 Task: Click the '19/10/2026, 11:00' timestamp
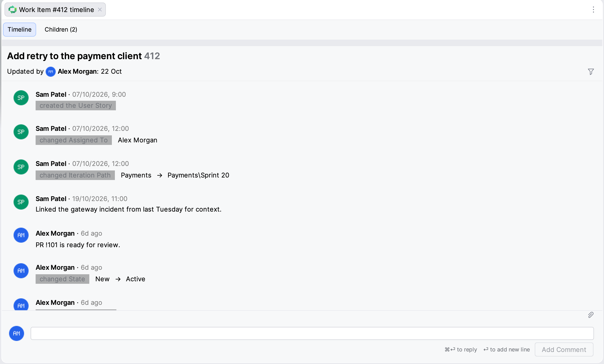[x=100, y=199]
